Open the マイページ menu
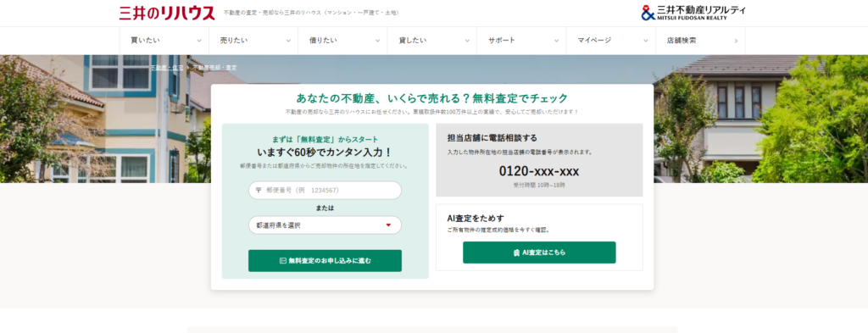The width and height of the screenshot is (868, 333). point(610,41)
